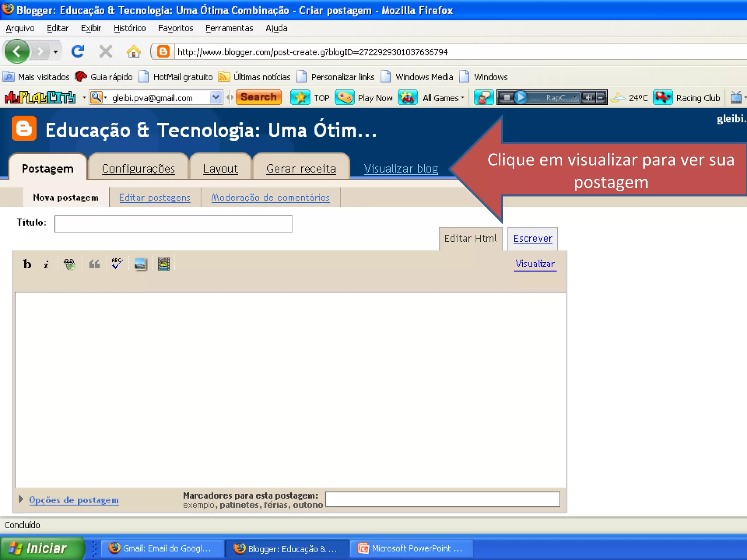Click the insert link icon
Viewport: 747px width, 560px height.
click(x=69, y=264)
